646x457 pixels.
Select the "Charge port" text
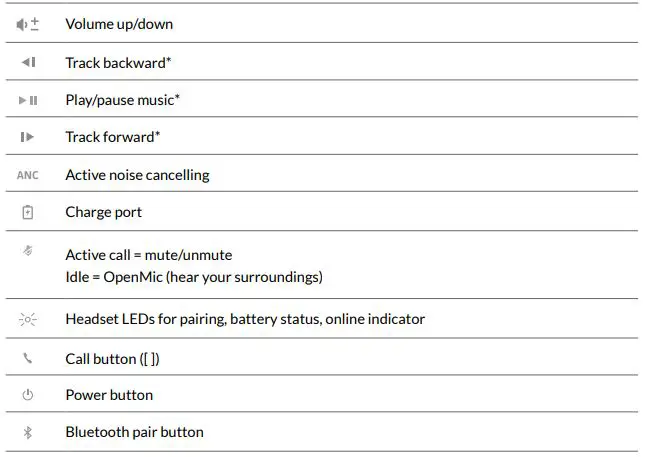point(104,212)
